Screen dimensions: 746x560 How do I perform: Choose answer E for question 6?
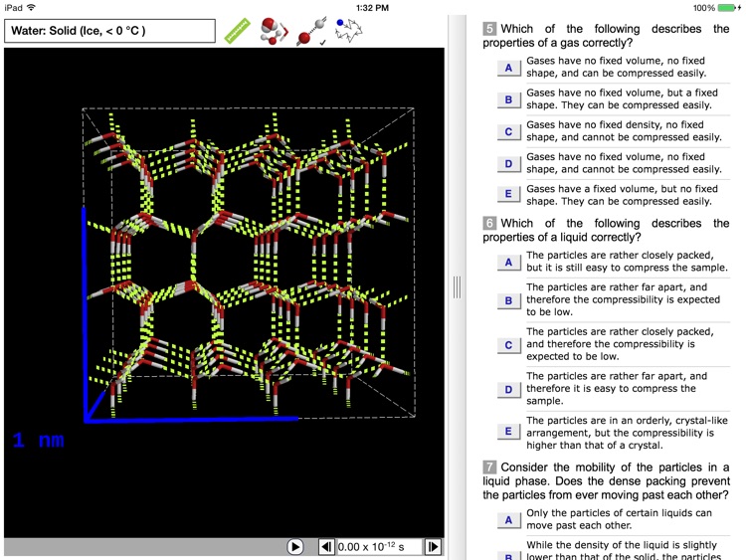click(508, 431)
